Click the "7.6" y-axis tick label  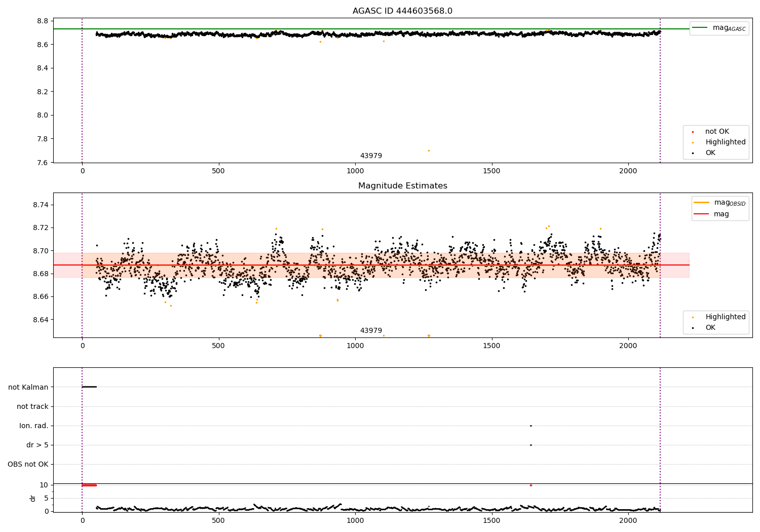(43, 163)
